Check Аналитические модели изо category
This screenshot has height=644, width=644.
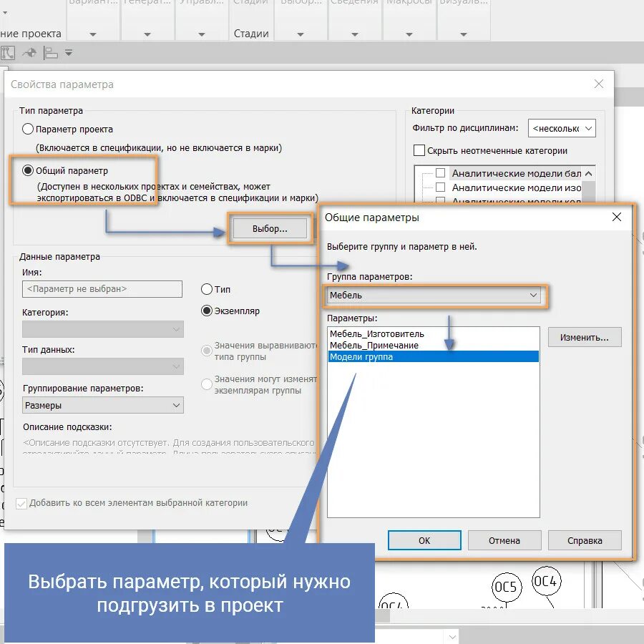pyautogui.click(x=440, y=187)
